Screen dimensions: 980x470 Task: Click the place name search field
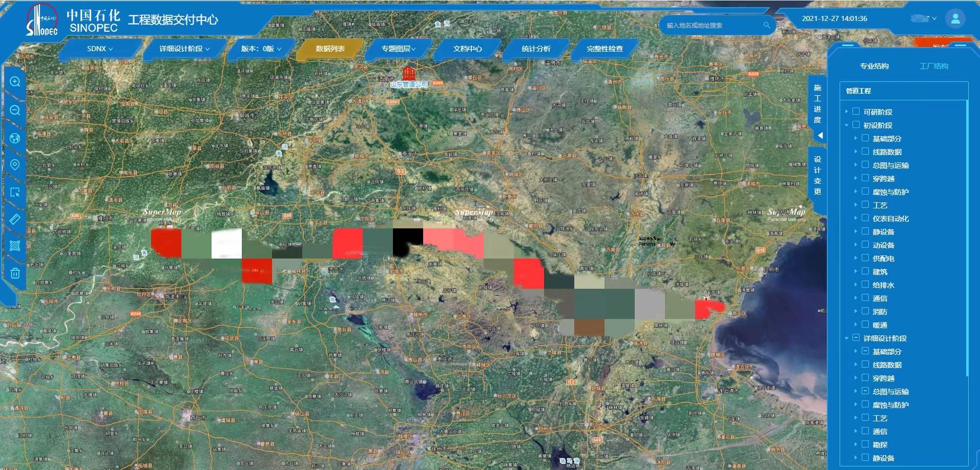coord(712,25)
